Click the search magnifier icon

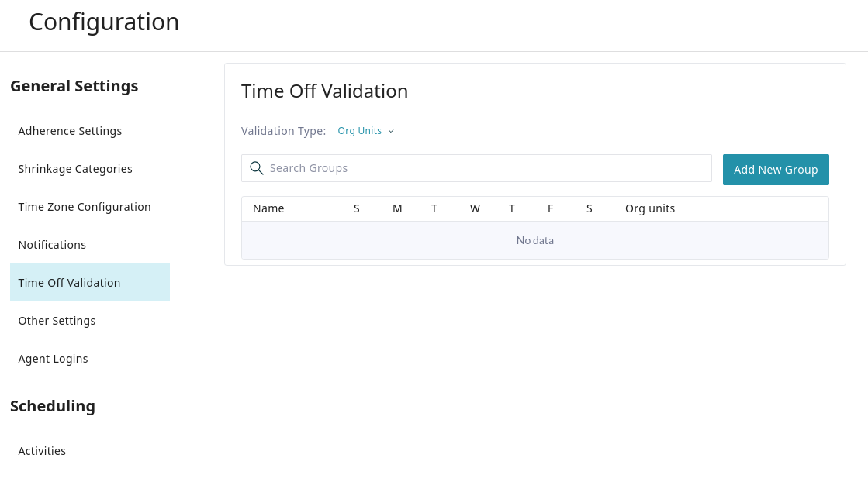point(256,168)
